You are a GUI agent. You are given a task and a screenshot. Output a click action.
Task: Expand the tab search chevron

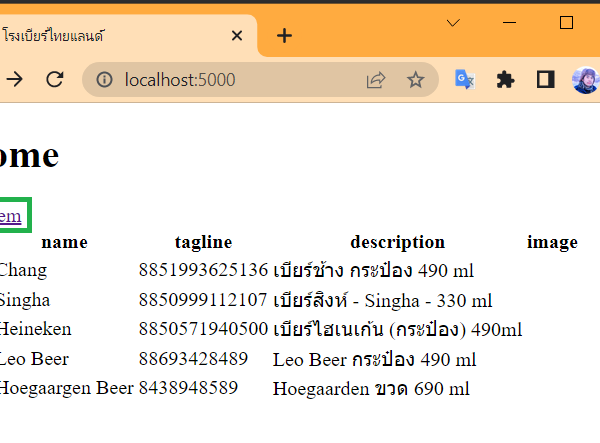pos(453,22)
